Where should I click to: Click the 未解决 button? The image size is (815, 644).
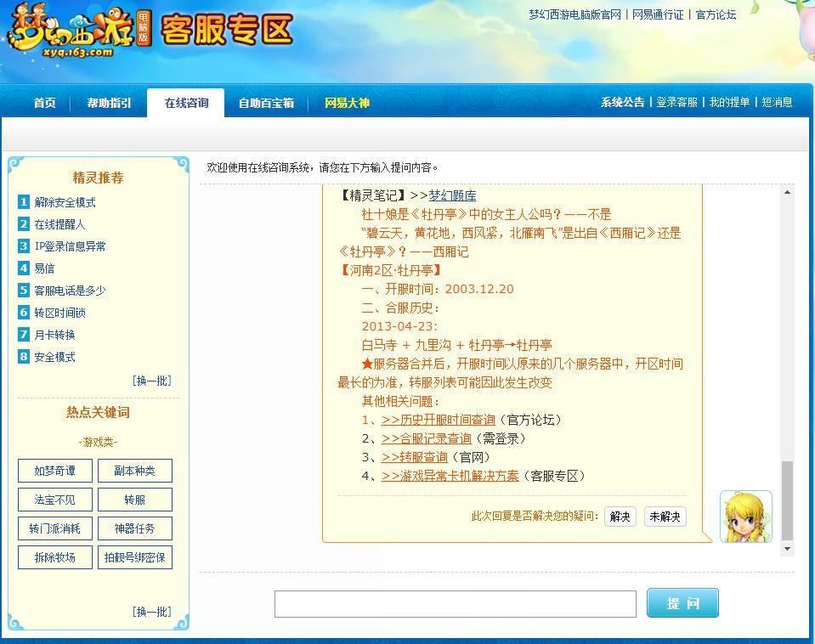pyautogui.click(x=665, y=517)
